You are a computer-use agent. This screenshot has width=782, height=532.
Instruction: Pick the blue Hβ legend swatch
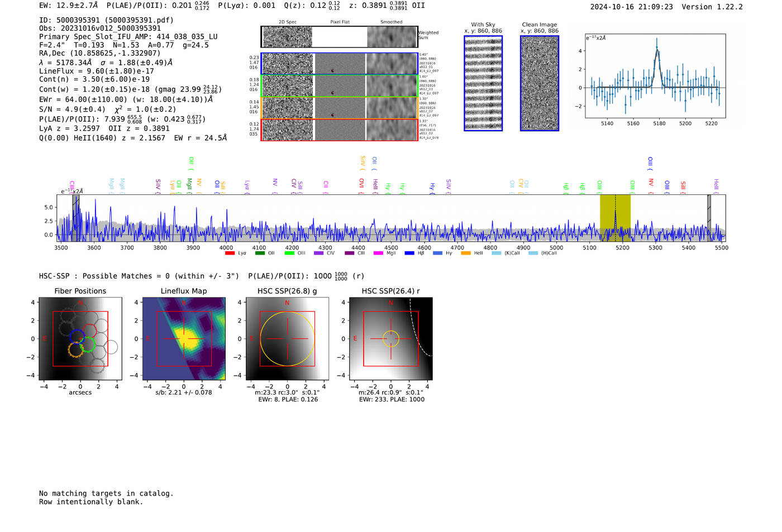pos(409,253)
